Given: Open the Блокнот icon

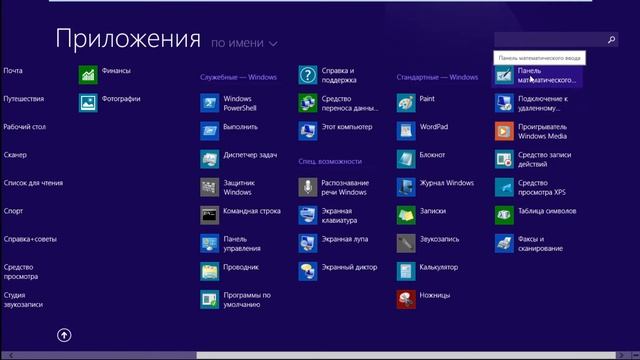Looking at the screenshot, I should pos(406,159).
